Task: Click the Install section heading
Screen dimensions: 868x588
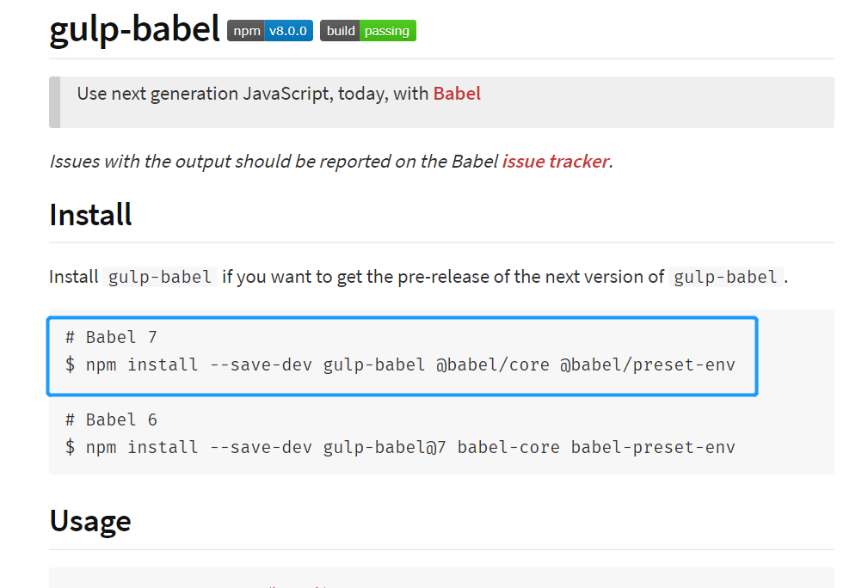Action: pyautogui.click(x=90, y=214)
